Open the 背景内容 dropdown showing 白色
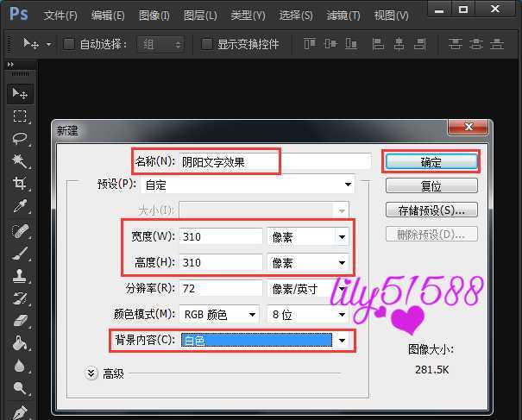 pyautogui.click(x=264, y=340)
